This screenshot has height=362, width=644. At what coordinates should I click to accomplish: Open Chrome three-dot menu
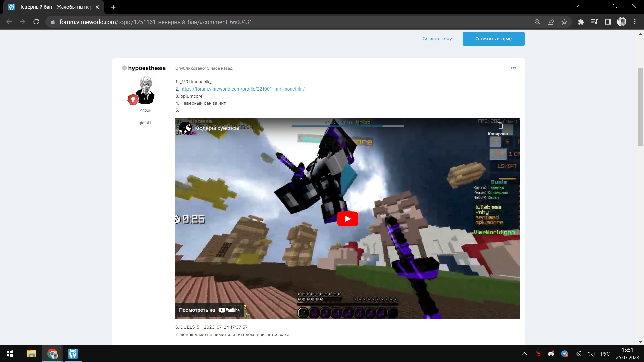click(x=635, y=22)
